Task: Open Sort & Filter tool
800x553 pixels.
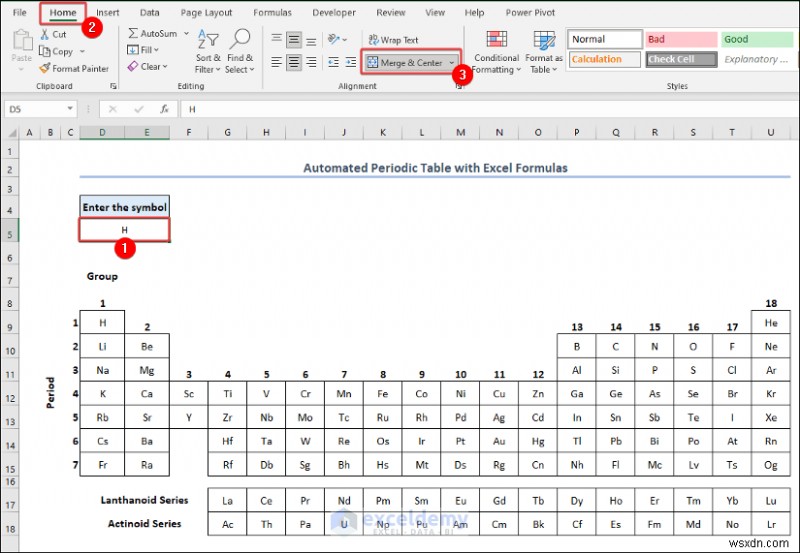Action: pos(208,51)
